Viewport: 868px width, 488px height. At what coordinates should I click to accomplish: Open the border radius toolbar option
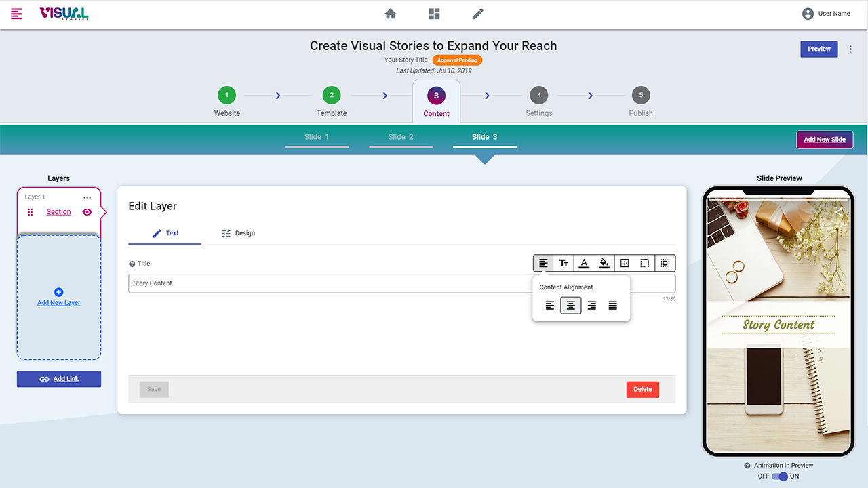645,263
